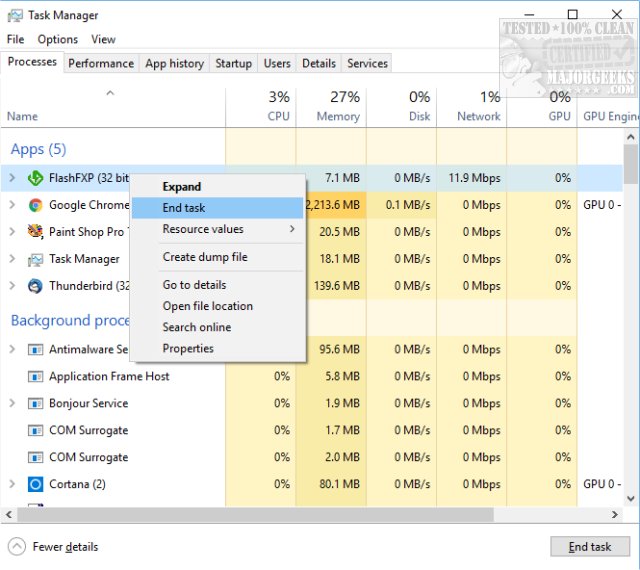Click the Apps (5) group heading
Viewport: 640px width, 570px height.
[38, 149]
